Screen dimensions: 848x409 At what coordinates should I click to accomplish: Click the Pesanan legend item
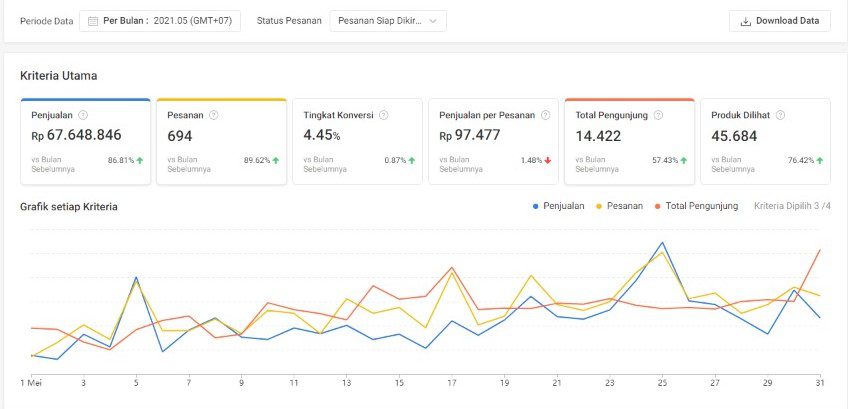click(620, 206)
